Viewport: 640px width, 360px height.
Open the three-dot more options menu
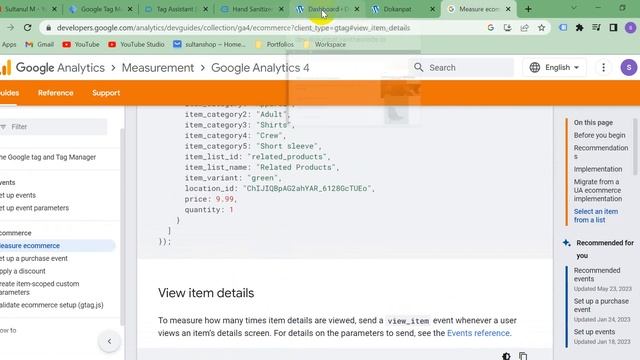click(603, 67)
